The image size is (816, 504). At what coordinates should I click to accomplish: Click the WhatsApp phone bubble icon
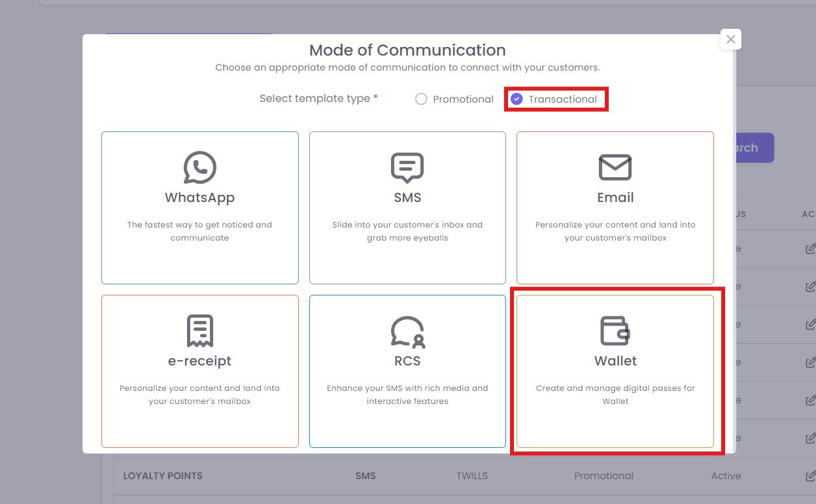pos(199,167)
